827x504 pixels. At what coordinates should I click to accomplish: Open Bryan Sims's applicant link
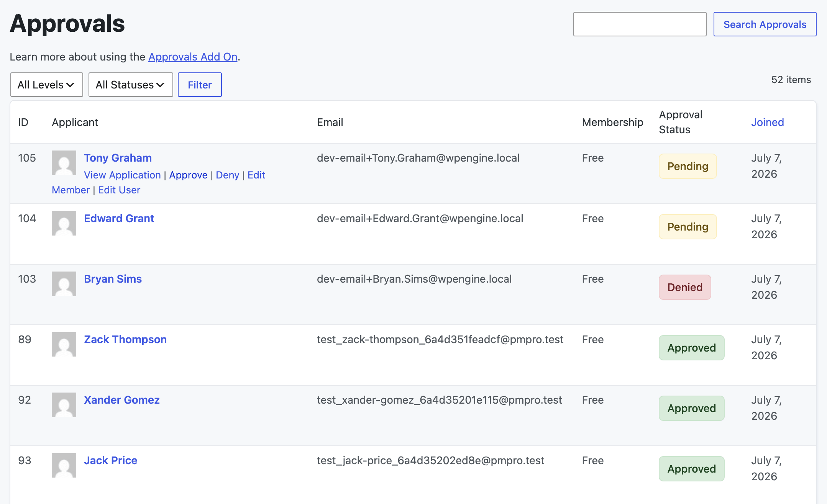(x=113, y=279)
